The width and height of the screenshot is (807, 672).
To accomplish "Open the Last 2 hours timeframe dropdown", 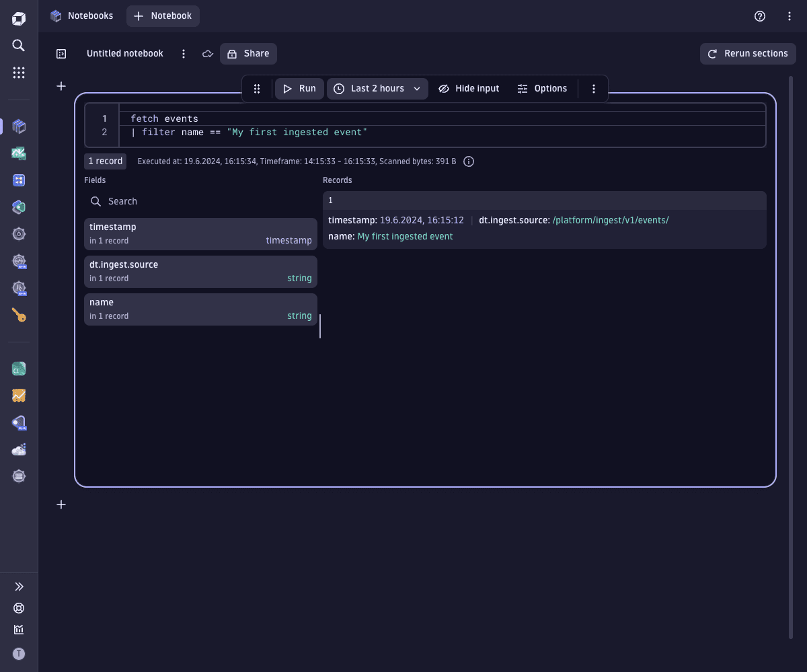I will coord(377,88).
